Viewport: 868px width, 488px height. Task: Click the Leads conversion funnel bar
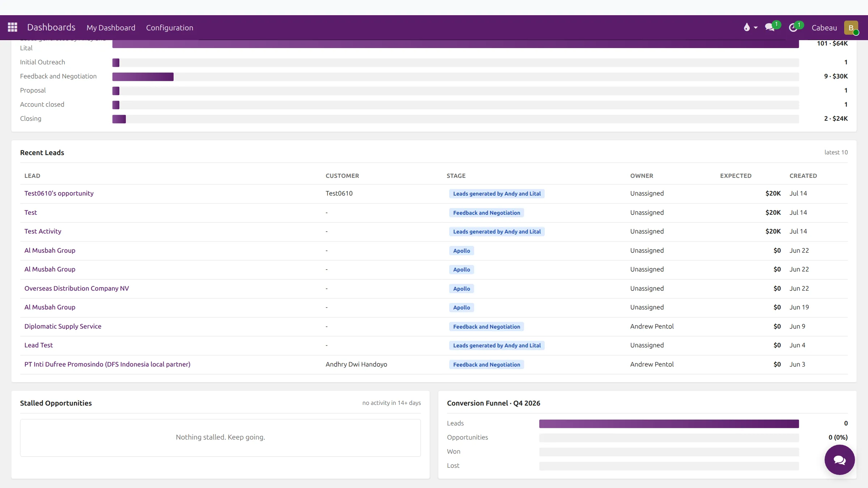669,424
